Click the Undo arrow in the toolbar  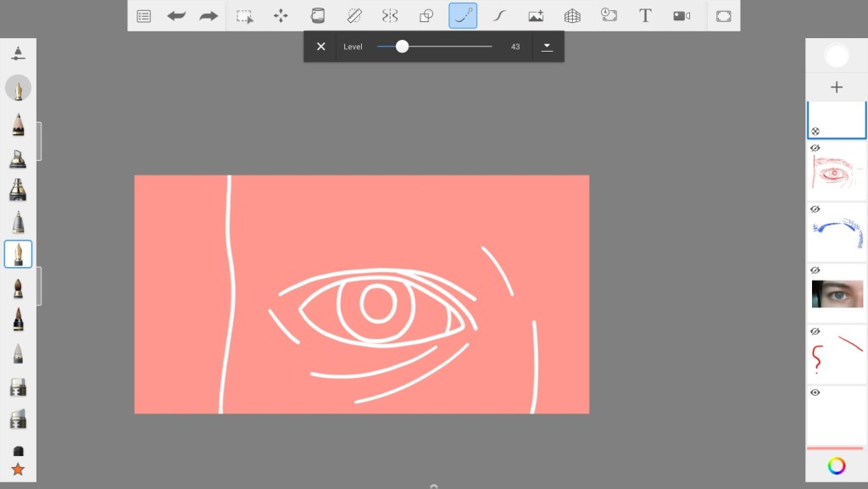[176, 15]
